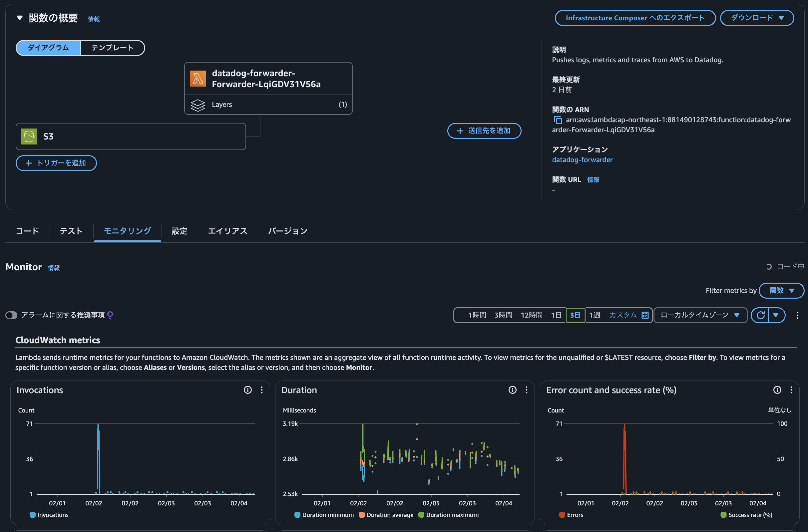Open the エイリアス tab
Viewport: 808px width, 532px height.
pyautogui.click(x=227, y=231)
